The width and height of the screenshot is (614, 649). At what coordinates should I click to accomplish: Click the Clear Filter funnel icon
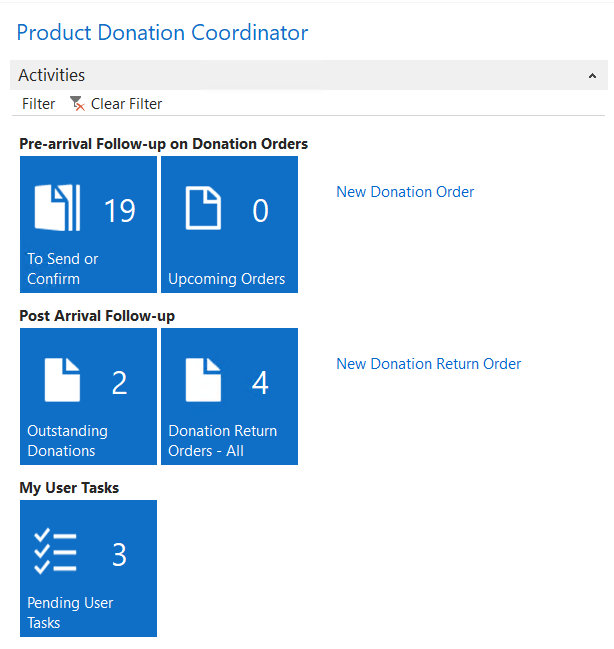(x=77, y=104)
